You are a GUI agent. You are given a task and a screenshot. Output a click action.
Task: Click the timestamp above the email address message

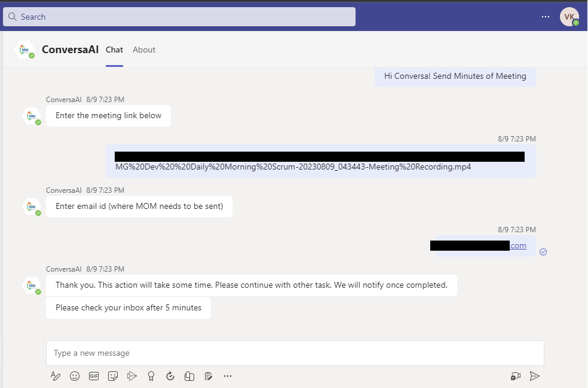(517, 230)
